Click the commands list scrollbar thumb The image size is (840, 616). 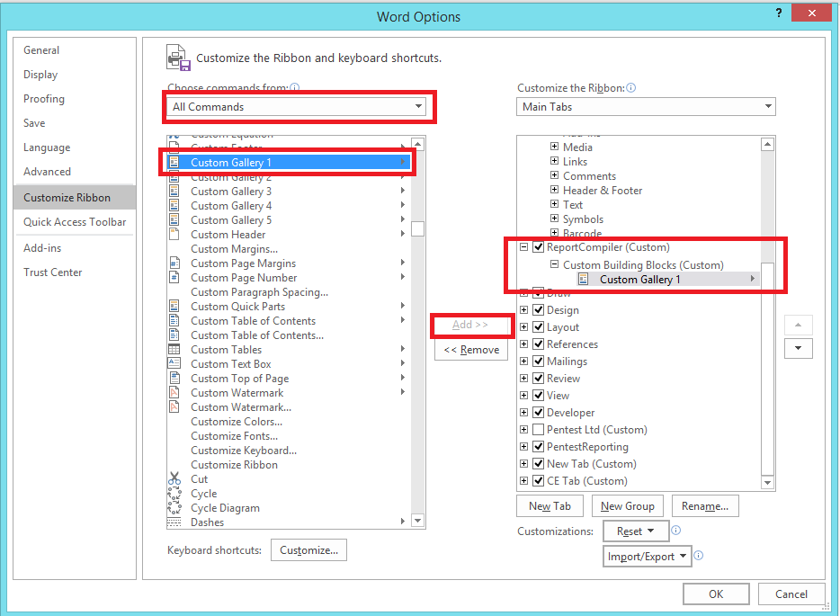[417, 228]
